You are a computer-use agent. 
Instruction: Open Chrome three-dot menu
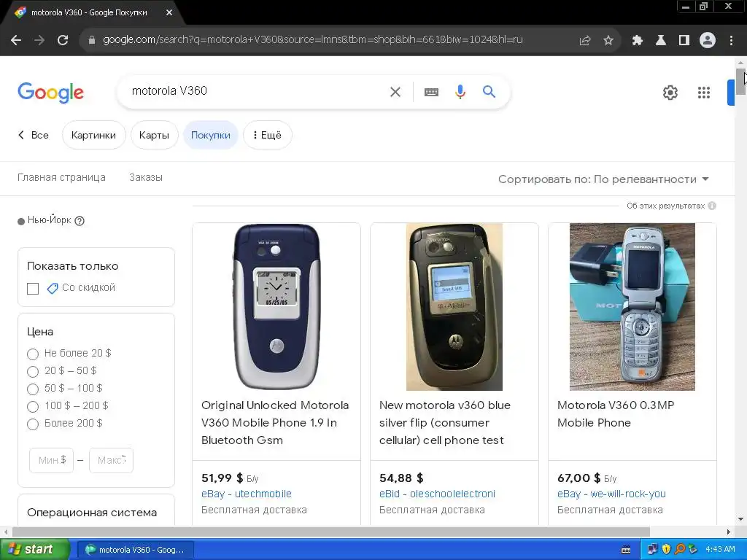tap(731, 41)
